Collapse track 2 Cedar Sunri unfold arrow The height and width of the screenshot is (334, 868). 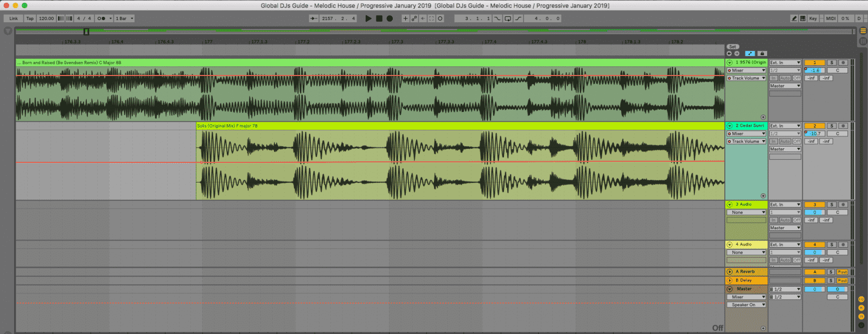(x=730, y=126)
